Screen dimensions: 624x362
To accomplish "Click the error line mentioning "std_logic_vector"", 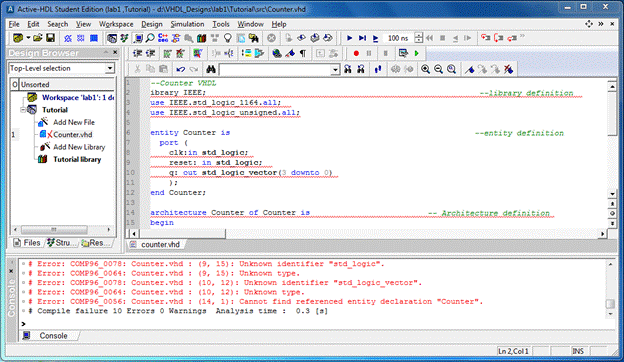I will coord(224,283).
